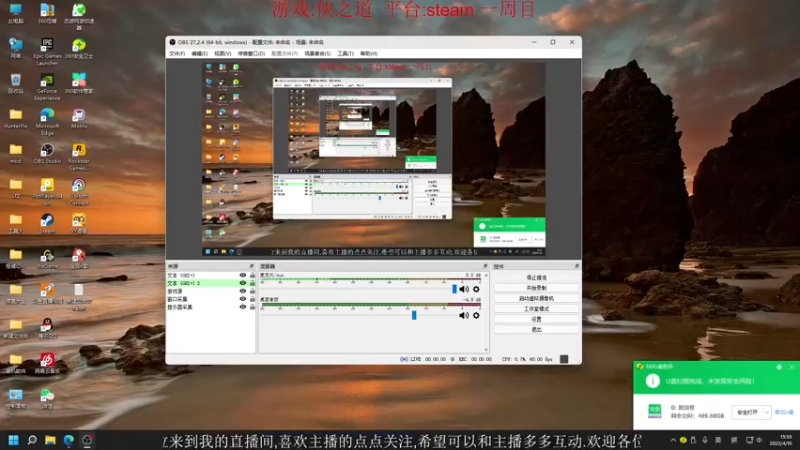Toggle visibility of 显示器采集 source
The height and width of the screenshot is (450, 800).
[x=243, y=307]
